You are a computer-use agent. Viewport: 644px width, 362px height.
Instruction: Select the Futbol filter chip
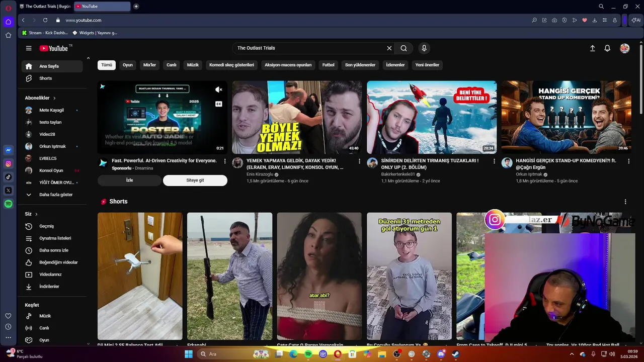click(x=329, y=65)
